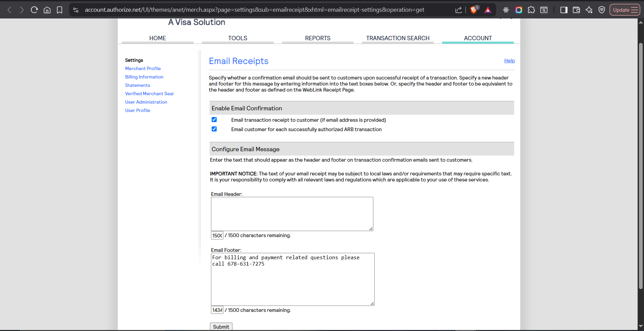Uncheck Email transaction receipt to customer
This screenshot has width=644, height=331.
click(x=214, y=120)
